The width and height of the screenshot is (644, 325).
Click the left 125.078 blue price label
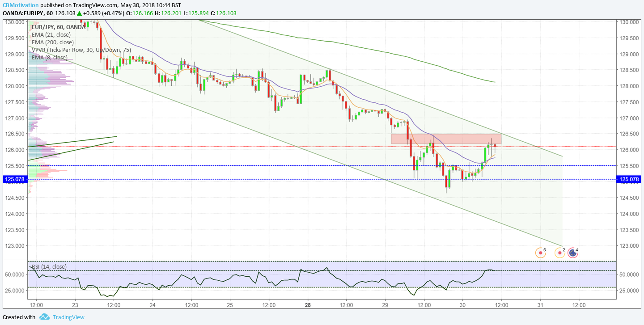point(15,180)
